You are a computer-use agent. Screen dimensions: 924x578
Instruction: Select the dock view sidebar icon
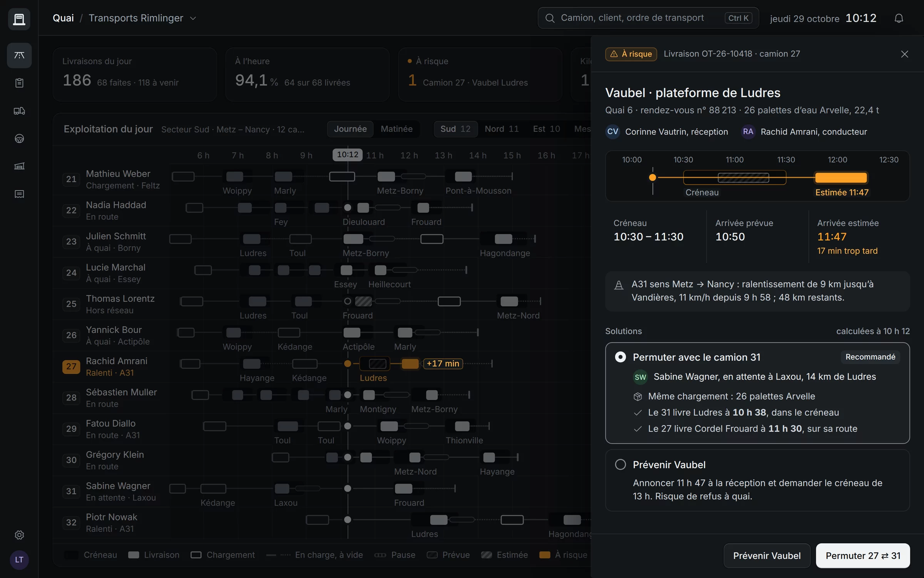pos(19,55)
